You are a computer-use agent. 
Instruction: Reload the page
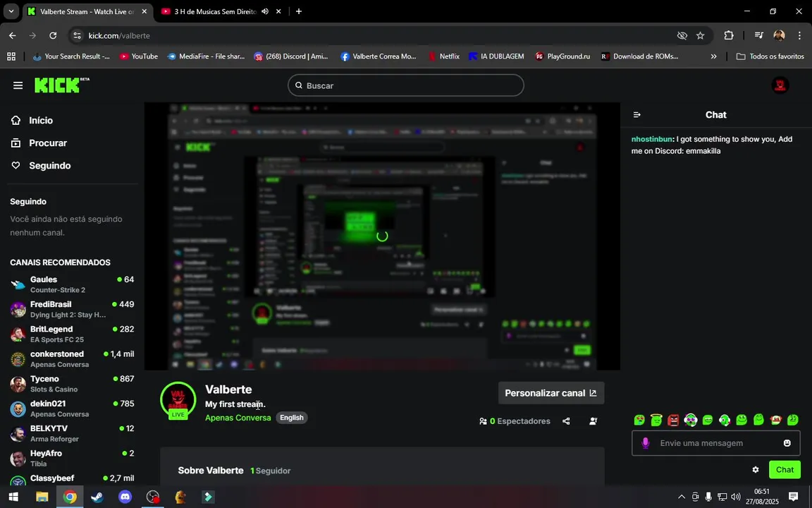(x=53, y=35)
